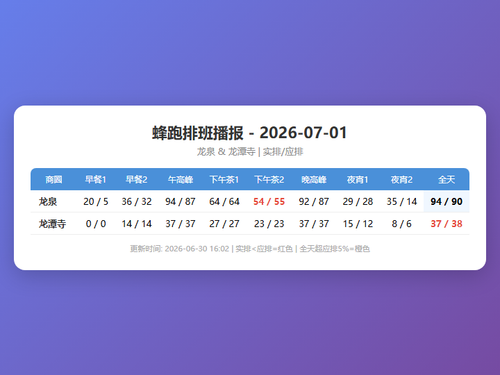Select the 早餐1 column header
500x375 pixels.
[x=96, y=180]
